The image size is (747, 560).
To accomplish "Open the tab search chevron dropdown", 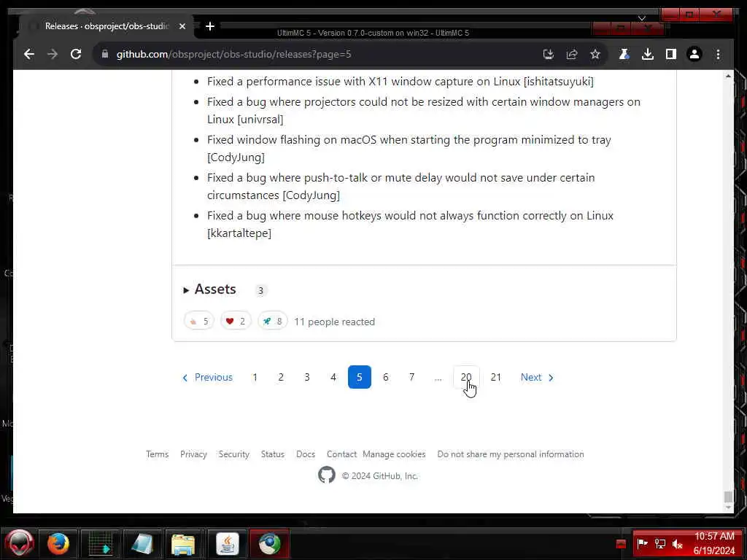I will tap(642, 18).
